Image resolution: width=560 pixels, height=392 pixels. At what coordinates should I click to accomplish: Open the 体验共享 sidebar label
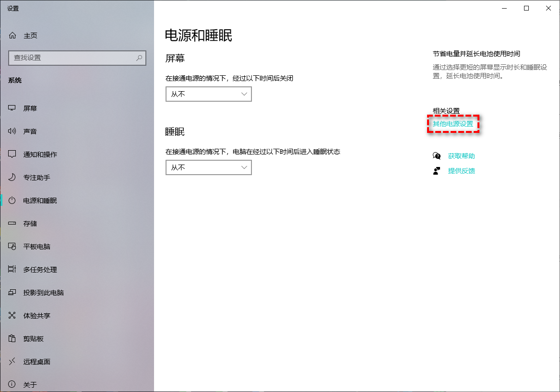(x=36, y=316)
